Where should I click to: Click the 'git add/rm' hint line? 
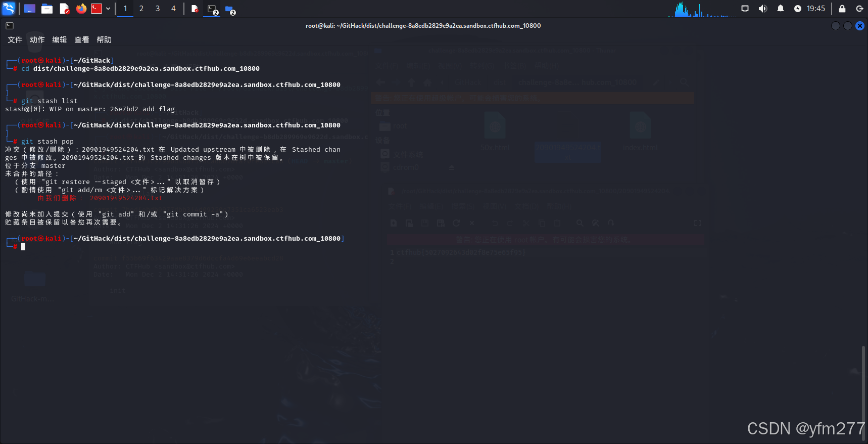109,190
